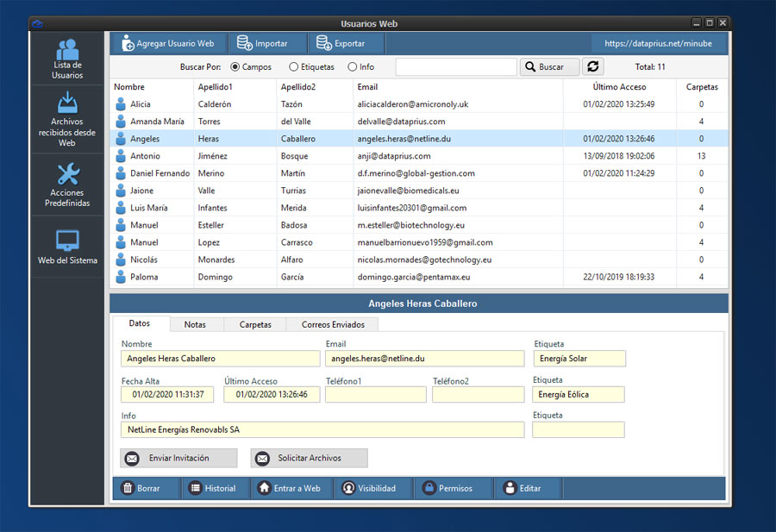Refresh the user list with the reload icon

[x=593, y=66]
